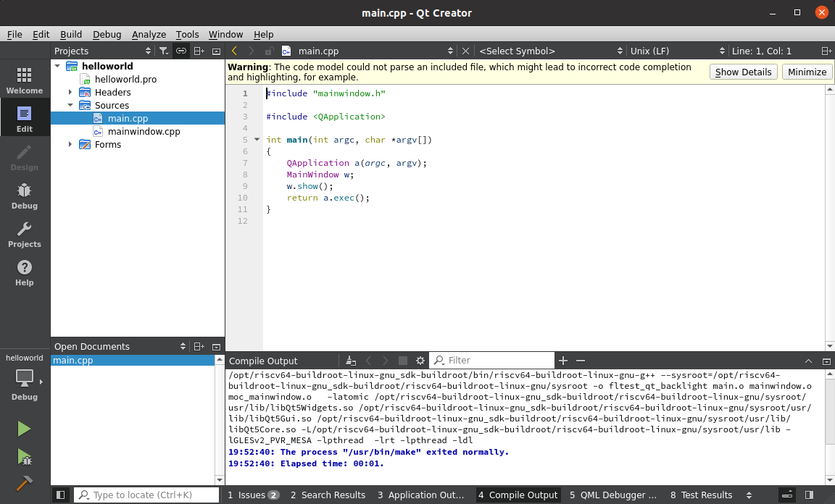Screen dimensions: 835x504
Task: Open the output panes selector arrows
Action: pos(749,495)
